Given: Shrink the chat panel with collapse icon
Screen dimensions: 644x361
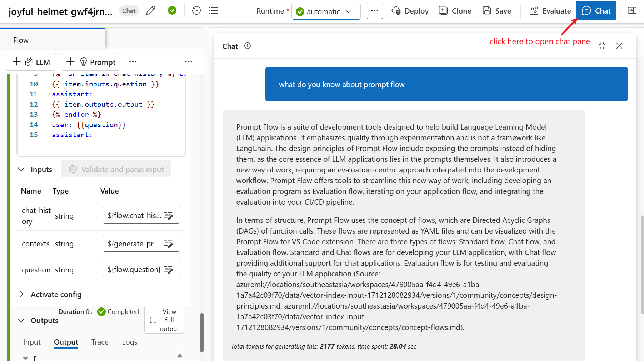Looking at the screenshot, I should [x=602, y=46].
